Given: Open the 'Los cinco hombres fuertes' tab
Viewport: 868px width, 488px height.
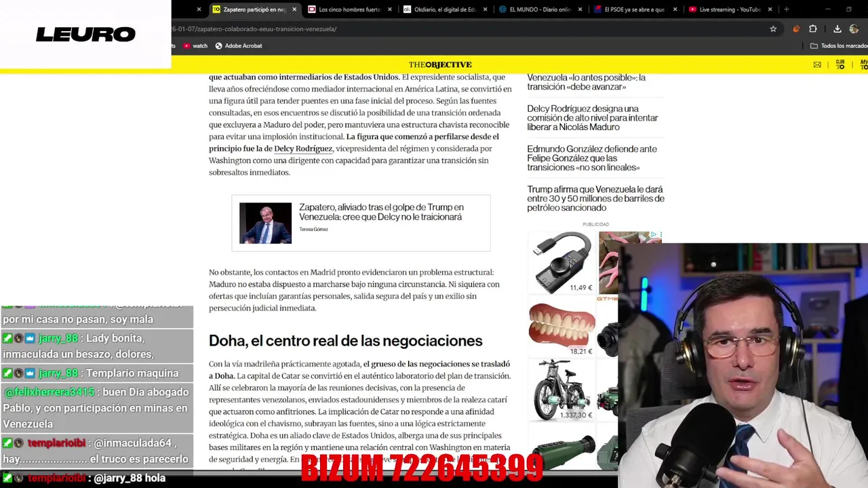Looking at the screenshot, I should pyautogui.click(x=349, y=9).
